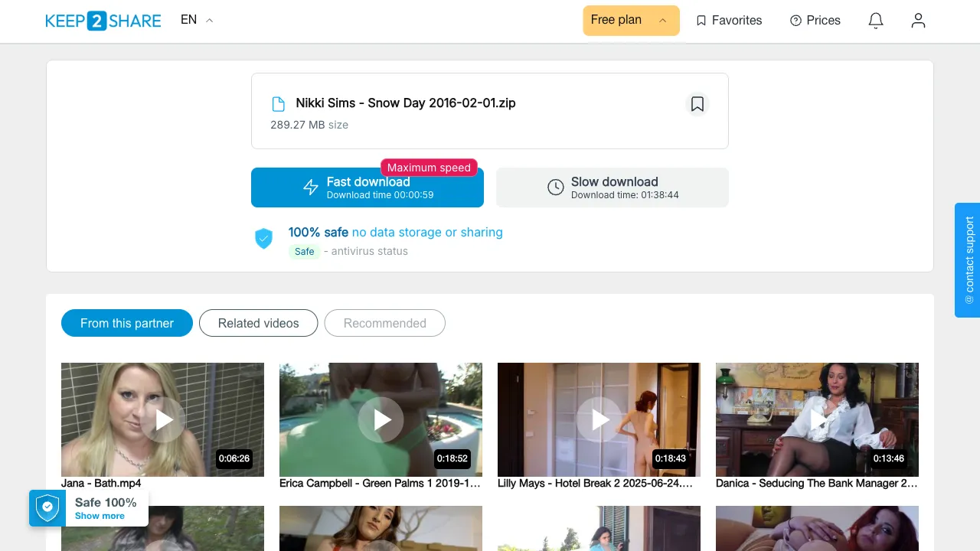Viewport: 980px width, 551px height.
Task: Click the Keep2Share logo
Action: click(103, 21)
